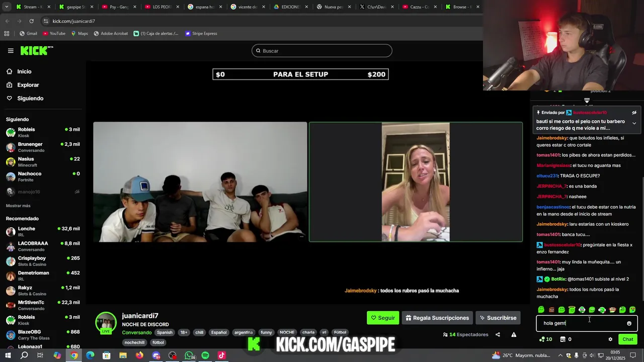Open Lonche IRL recommended channel
Screen dimensions: 644x362
[x=43, y=231]
